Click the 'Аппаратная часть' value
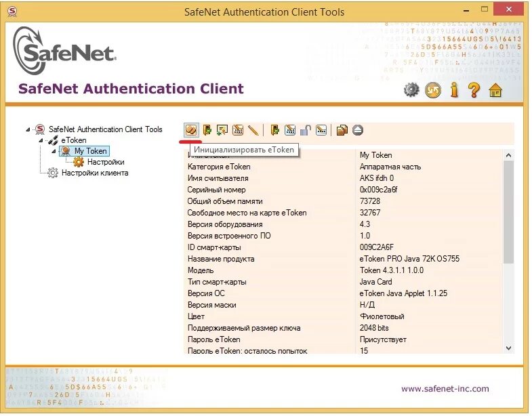532x416 pixels. (x=390, y=167)
